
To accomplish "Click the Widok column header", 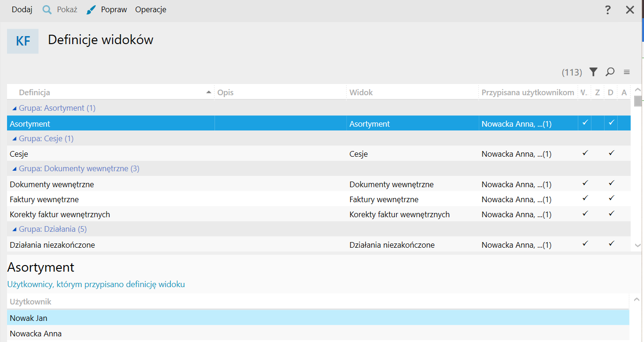I will 361,92.
